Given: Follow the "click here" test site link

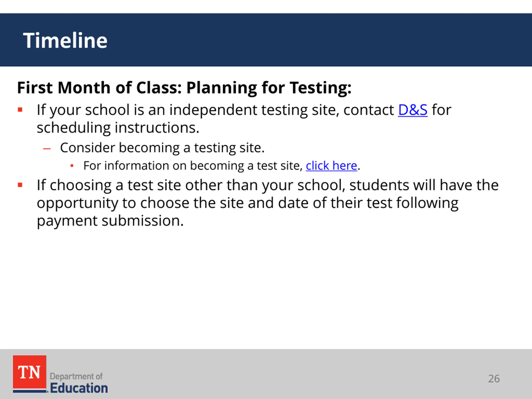Looking at the screenshot, I should 331,166.
